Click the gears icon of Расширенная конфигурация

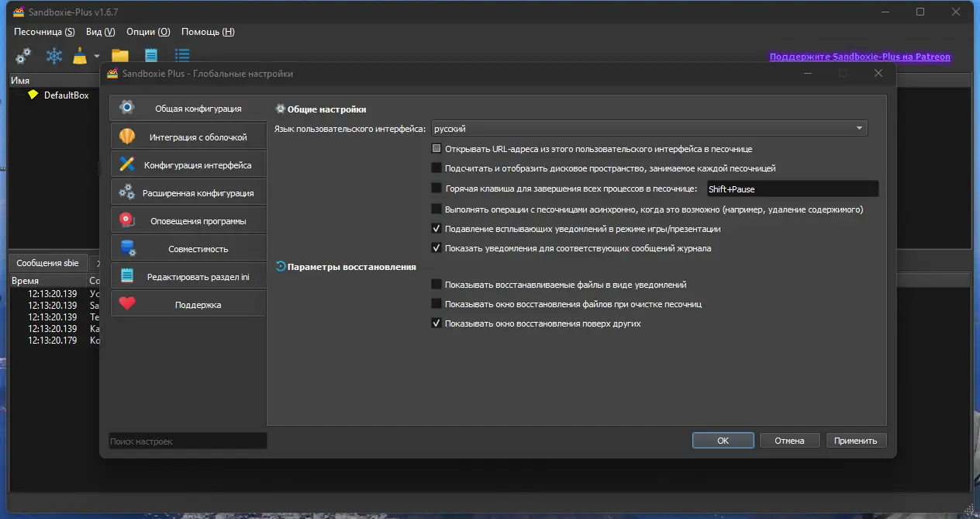point(127,192)
